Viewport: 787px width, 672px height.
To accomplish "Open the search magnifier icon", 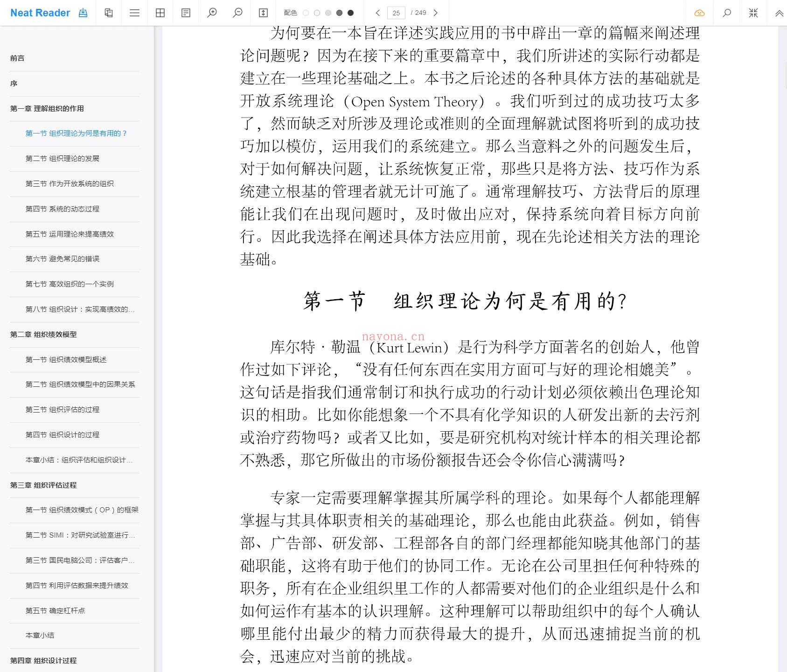I will (x=726, y=13).
